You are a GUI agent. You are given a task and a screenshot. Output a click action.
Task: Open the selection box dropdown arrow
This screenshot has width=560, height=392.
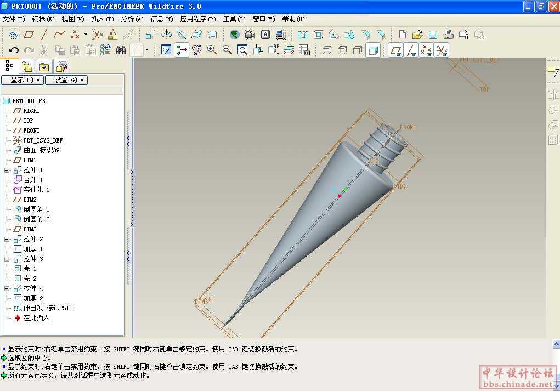147,50
